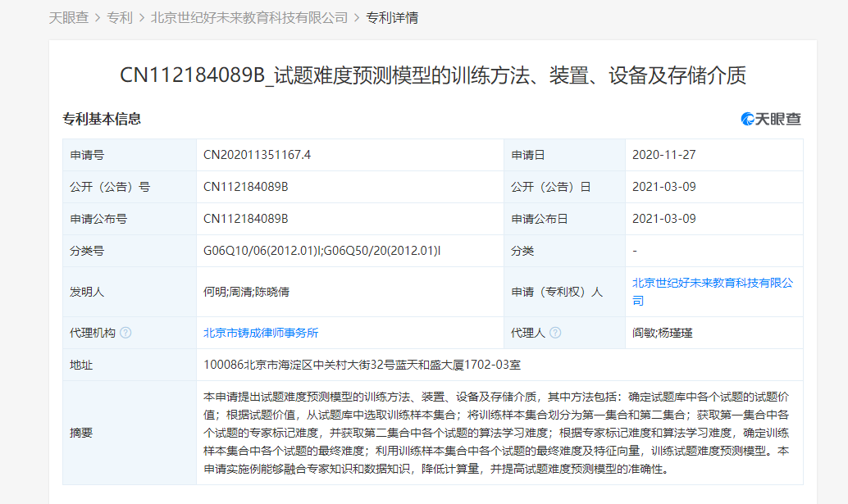Click the application date 2020-11-27
This screenshot has width=848, height=504.
pos(663,155)
